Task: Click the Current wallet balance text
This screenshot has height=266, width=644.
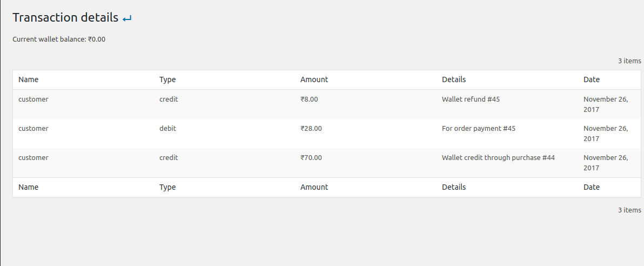Action: [x=59, y=39]
